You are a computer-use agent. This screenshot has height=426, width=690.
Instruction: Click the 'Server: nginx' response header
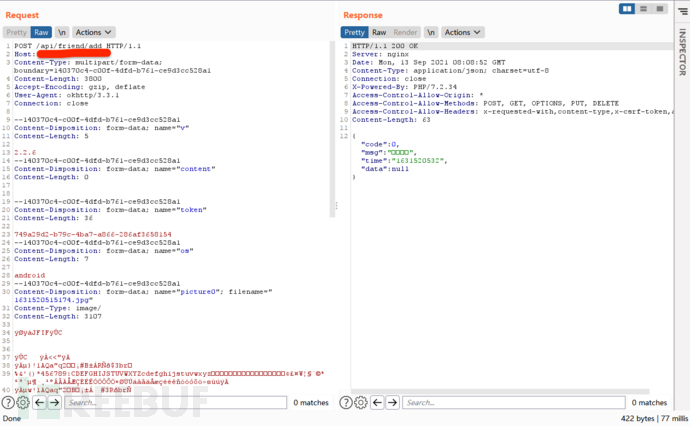coord(380,54)
